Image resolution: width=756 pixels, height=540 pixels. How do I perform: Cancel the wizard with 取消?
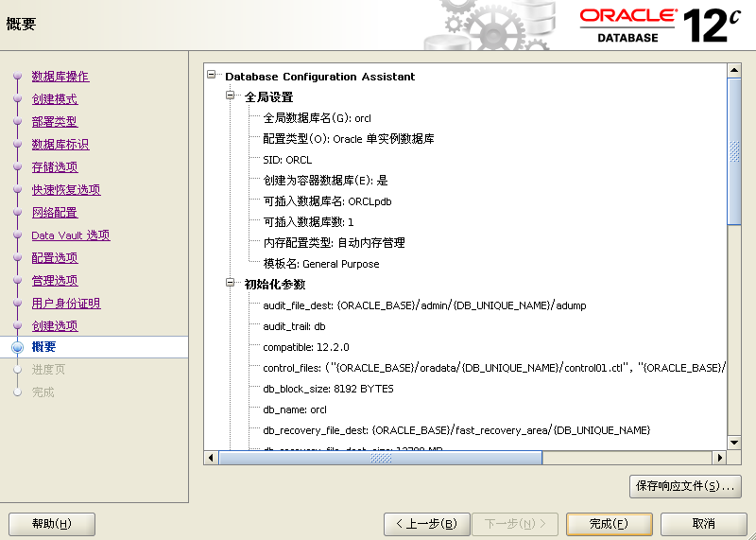703,524
